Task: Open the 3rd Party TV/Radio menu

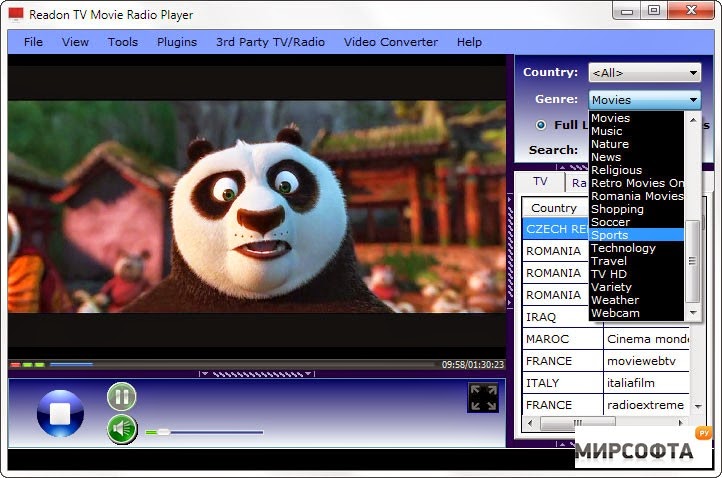Action: pyautogui.click(x=270, y=42)
